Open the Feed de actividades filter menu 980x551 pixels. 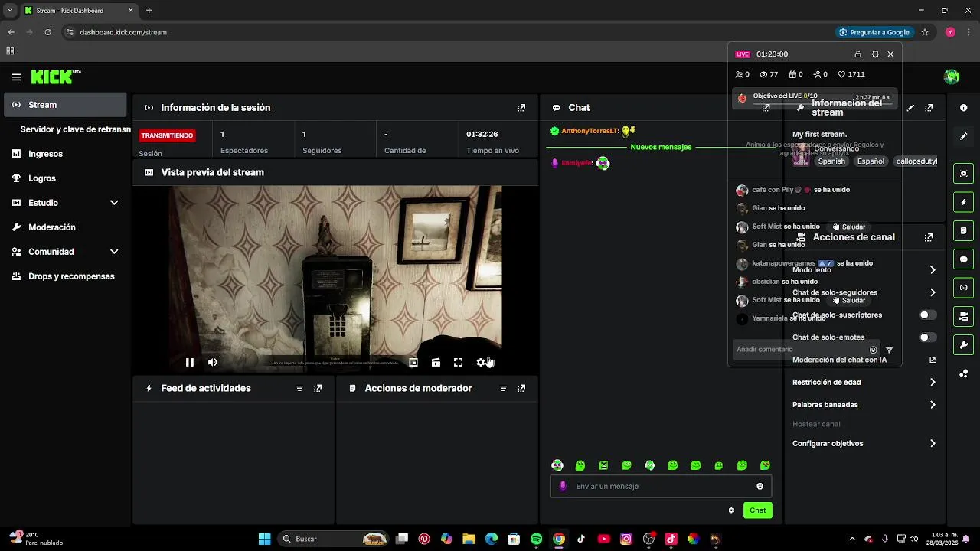point(299,389)
